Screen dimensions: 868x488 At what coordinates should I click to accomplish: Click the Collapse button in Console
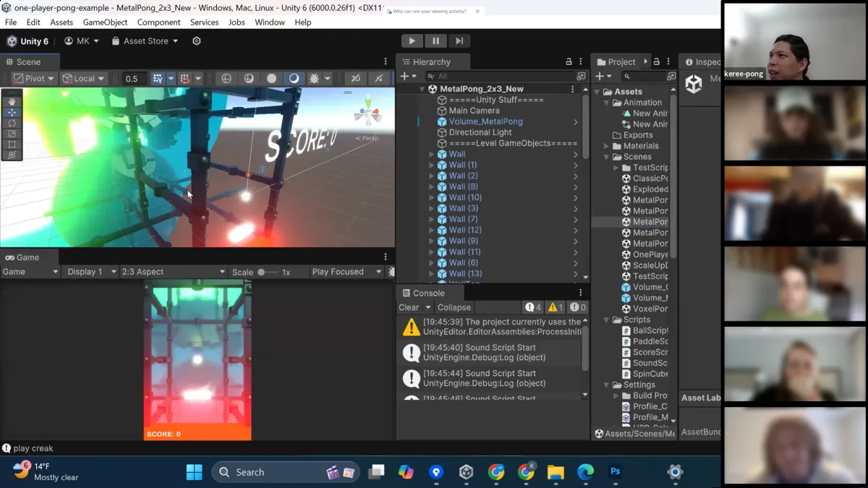pos(454,307)
